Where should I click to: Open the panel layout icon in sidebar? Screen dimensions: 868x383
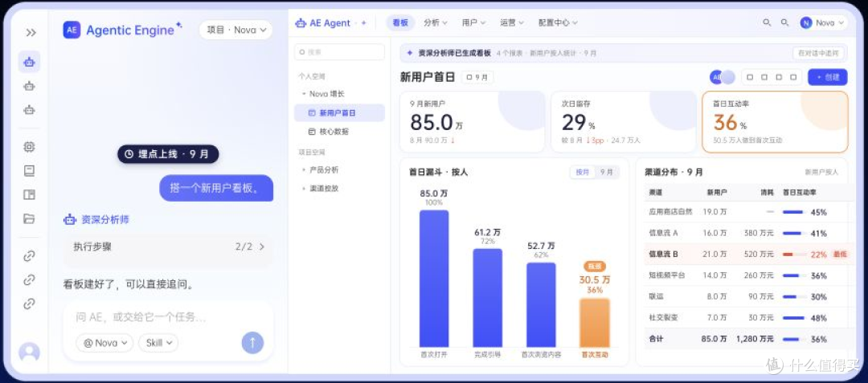[x=30, y=194]
